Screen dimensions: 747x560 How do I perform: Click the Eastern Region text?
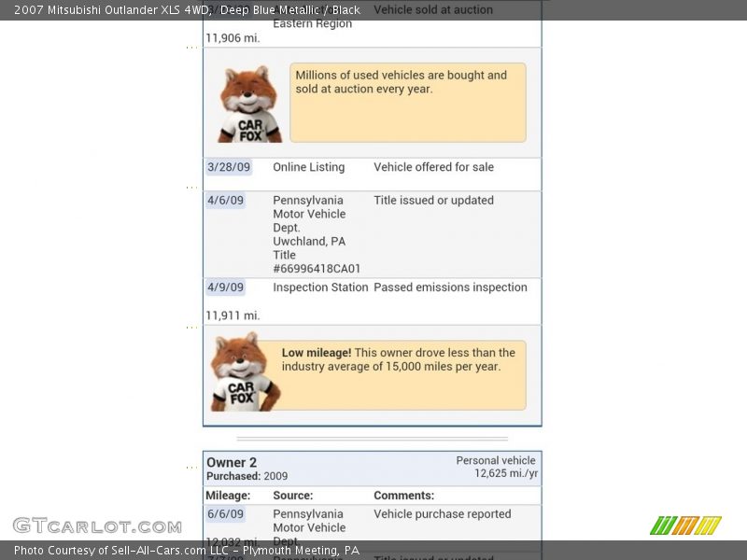click(313, 23)
